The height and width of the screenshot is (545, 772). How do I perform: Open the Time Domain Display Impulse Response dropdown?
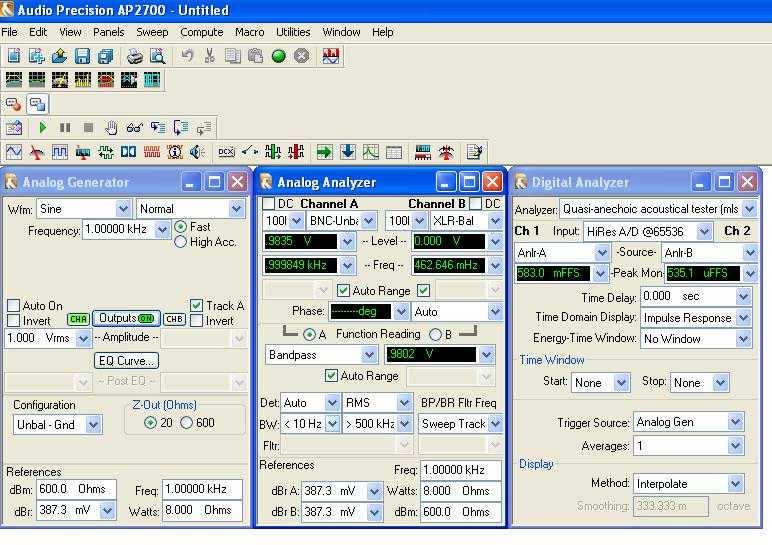[743, 318]
